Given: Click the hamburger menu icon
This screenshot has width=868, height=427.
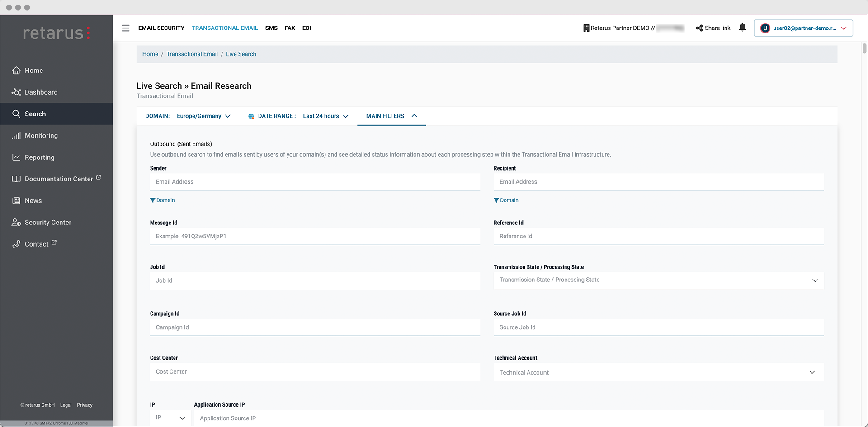Looking at the screenshot, I should [126, 28].
